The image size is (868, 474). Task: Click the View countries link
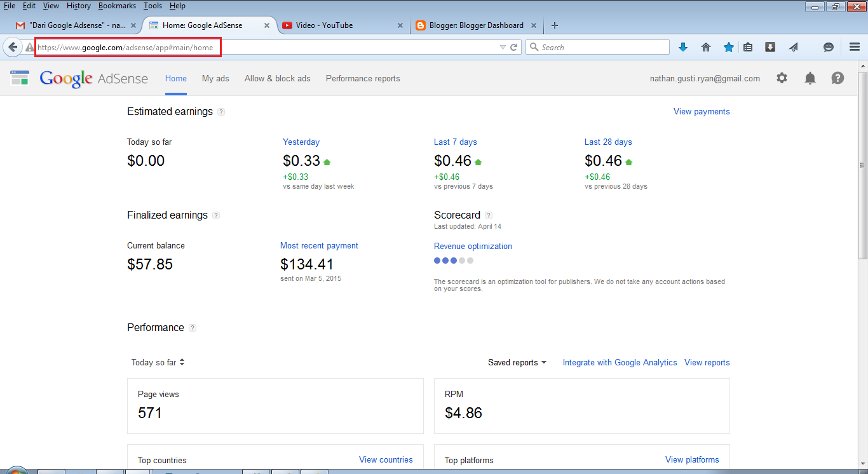pos(386,460)
